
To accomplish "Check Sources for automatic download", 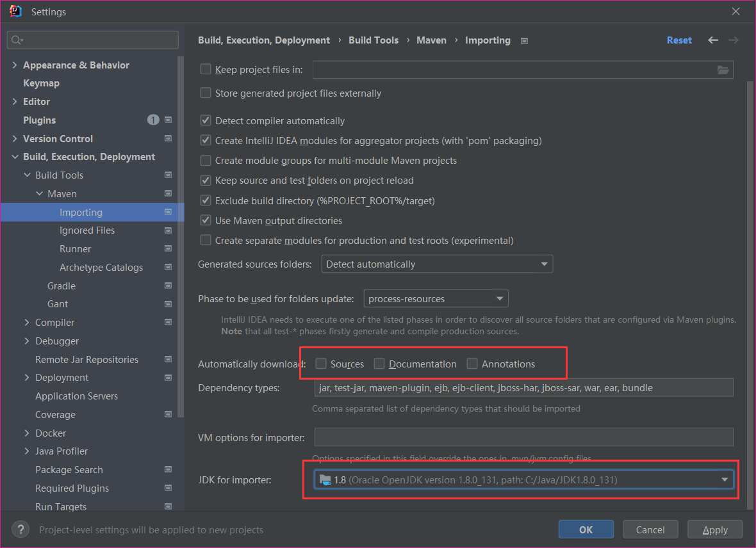I will point(320,364).
